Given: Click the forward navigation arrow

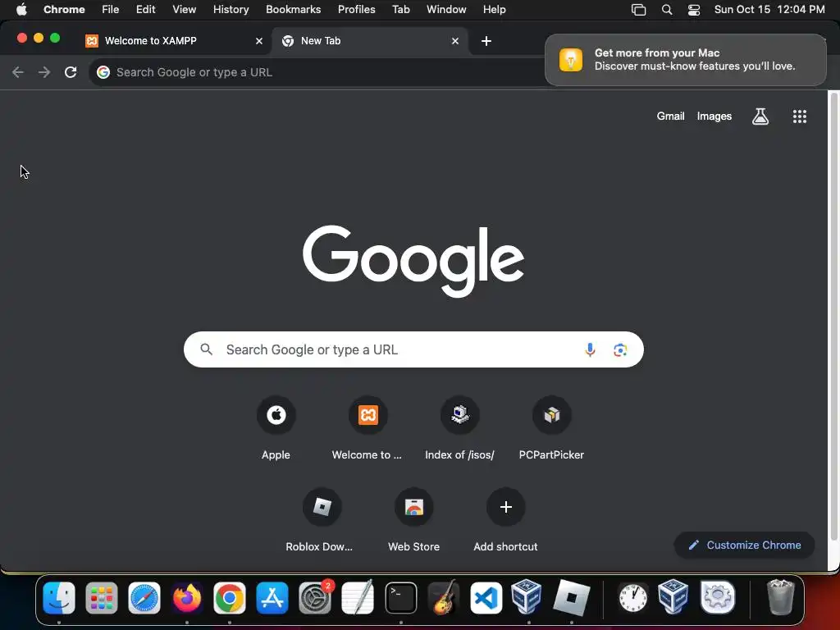Looking at the screenshot, I should [x=44, y=72].
